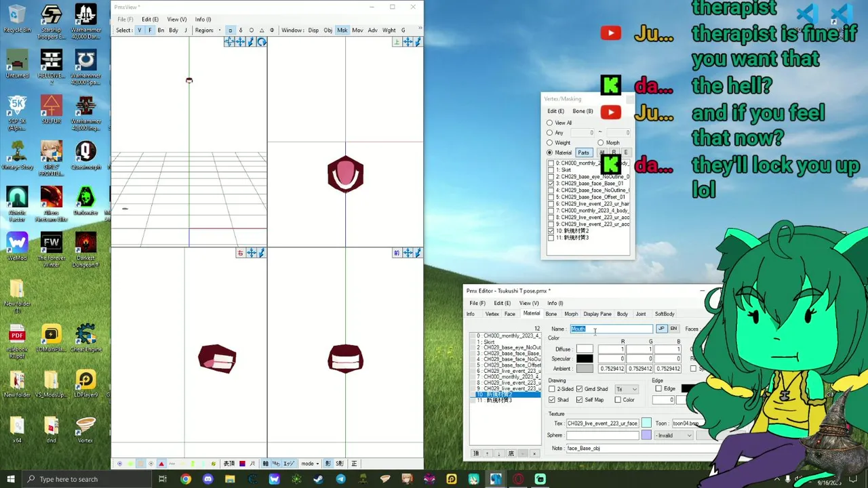Select the Weight radio button
Image resolution: width=868 pixels, height=488 pixels.
click(x=550, y=143)
